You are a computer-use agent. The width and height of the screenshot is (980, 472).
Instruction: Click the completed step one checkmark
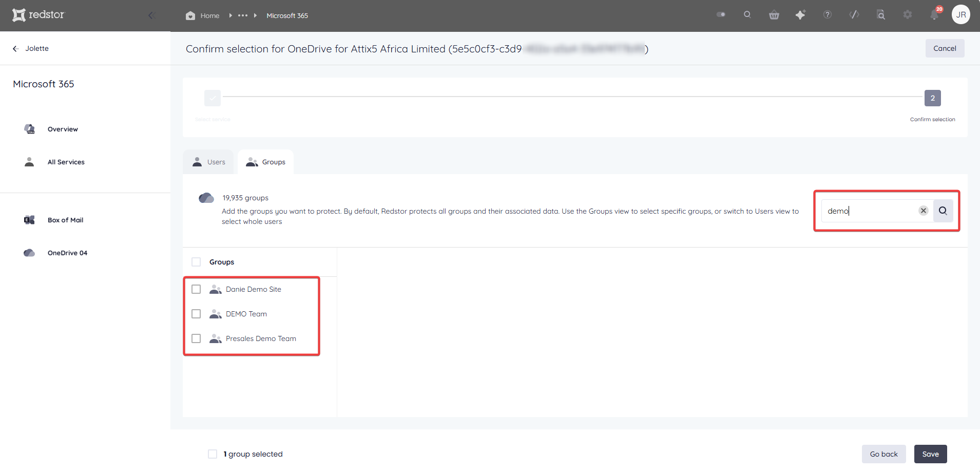[x=213, y=98]
